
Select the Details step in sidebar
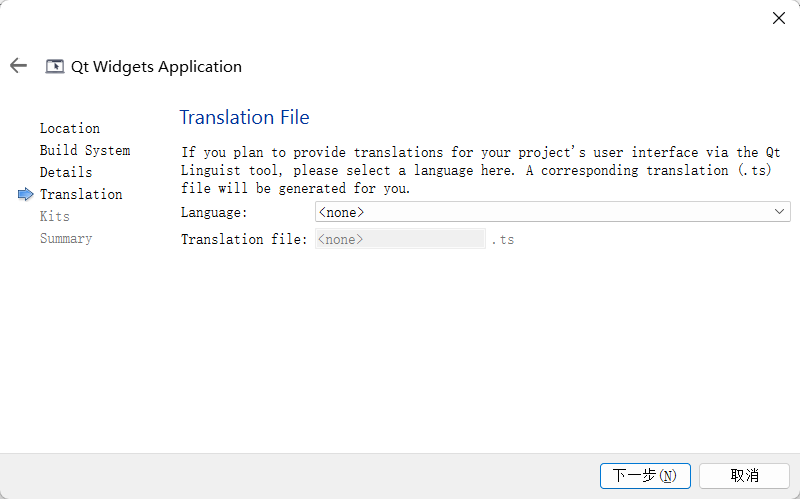click(x=66, y=172)
